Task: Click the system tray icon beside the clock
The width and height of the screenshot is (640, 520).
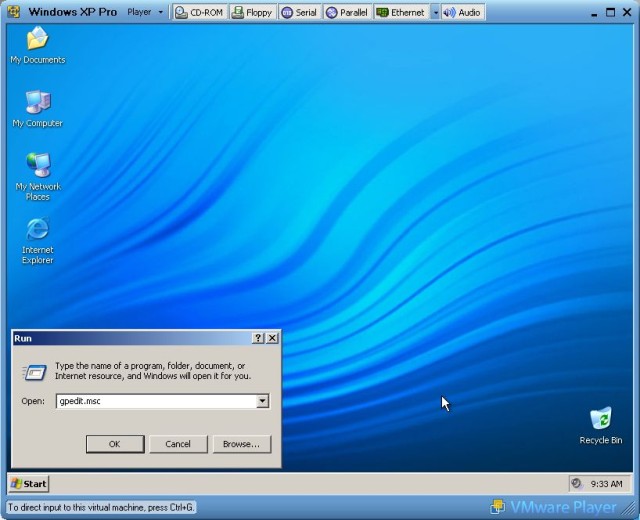Action: point(576,484)
